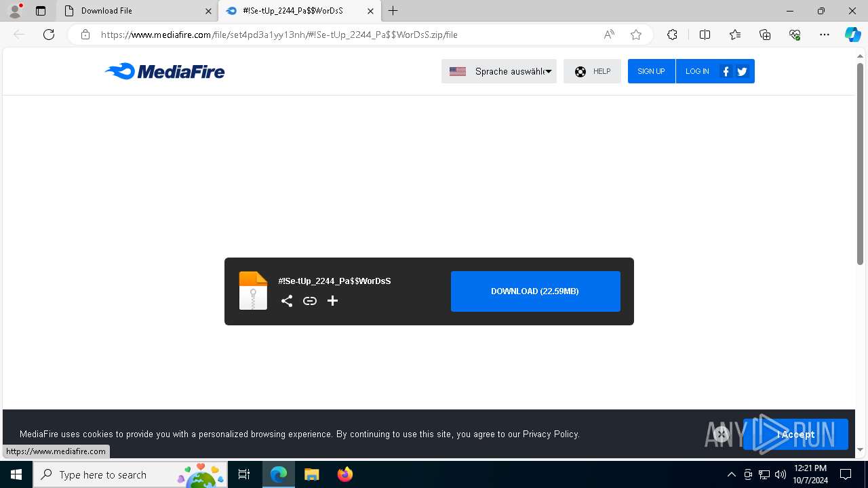
Task: Open Settings and more menu
Action: [825, 35]
